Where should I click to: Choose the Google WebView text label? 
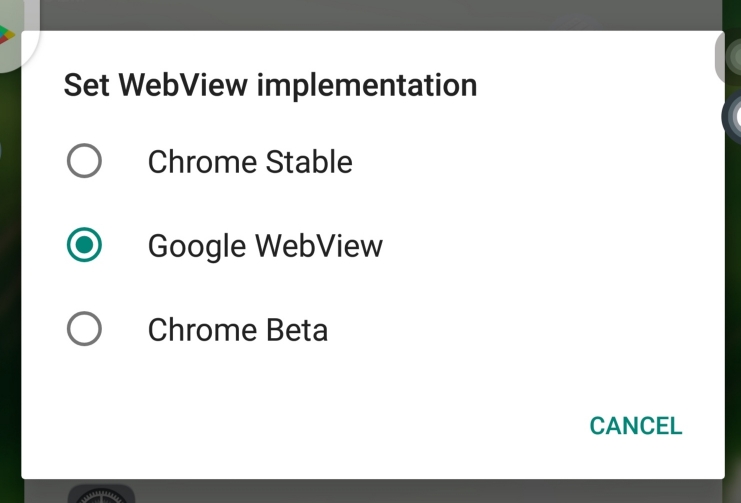(x=265, y=246)
